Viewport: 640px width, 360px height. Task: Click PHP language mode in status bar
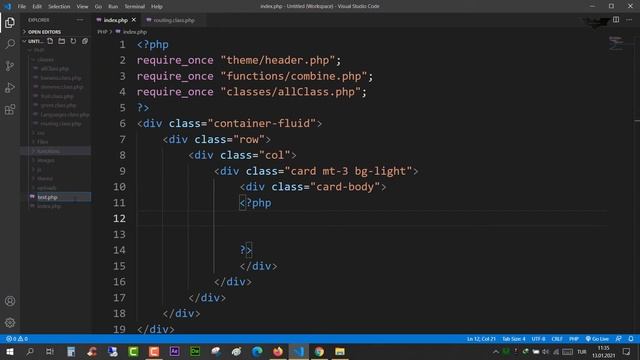point(574,339)
